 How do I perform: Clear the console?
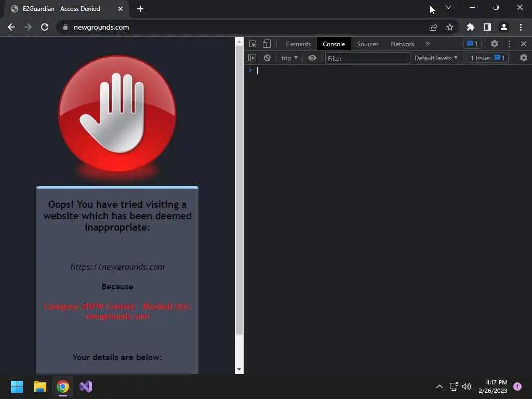pyautogui.click(x=268, y=58)
